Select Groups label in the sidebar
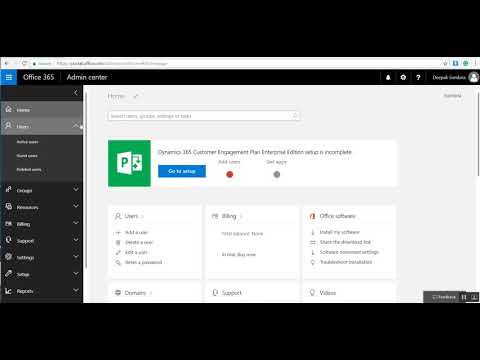The image size is (480, 360). (x=24, y=191)
